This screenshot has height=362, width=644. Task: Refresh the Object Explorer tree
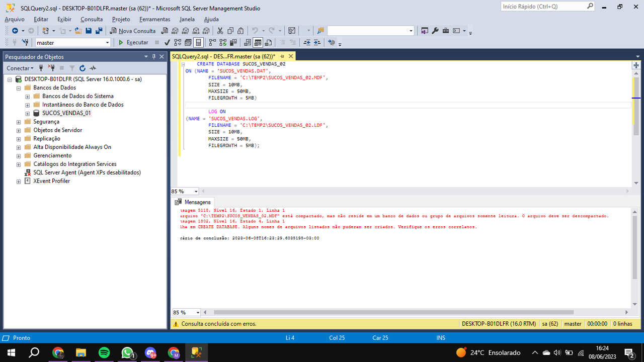83,68
